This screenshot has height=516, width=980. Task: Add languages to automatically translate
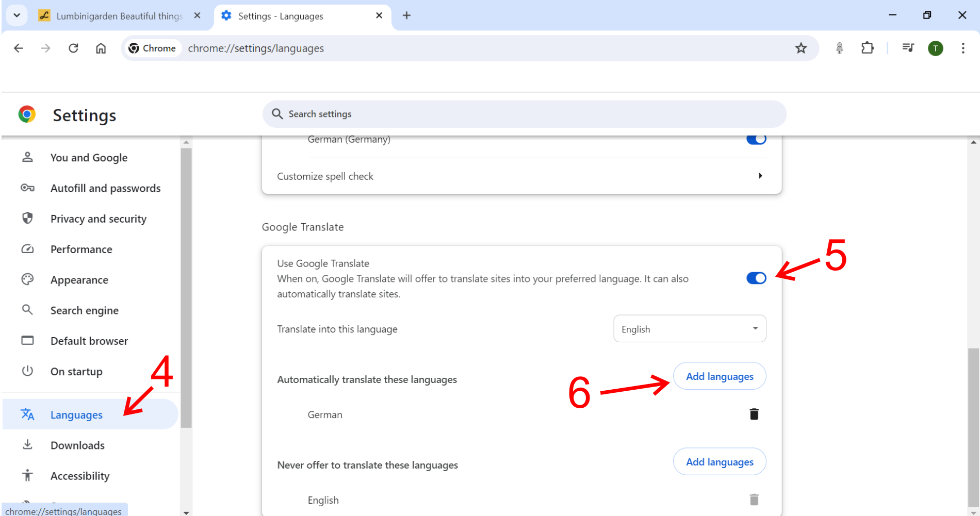pyautogui.click(x=719, y=376)
